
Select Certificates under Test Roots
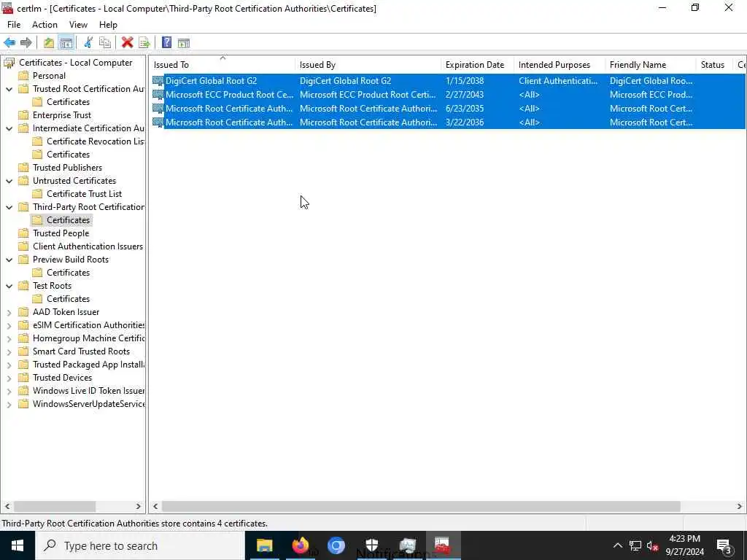pyautogui.click(x=68, y=299)
